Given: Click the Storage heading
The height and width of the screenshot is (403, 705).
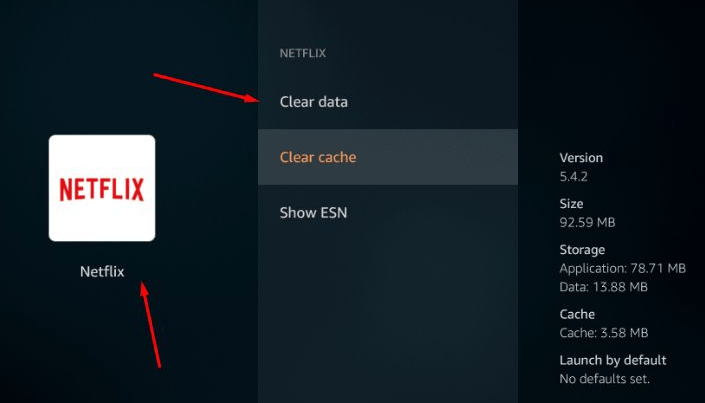Looking at the screenshot, I should 582,250.
